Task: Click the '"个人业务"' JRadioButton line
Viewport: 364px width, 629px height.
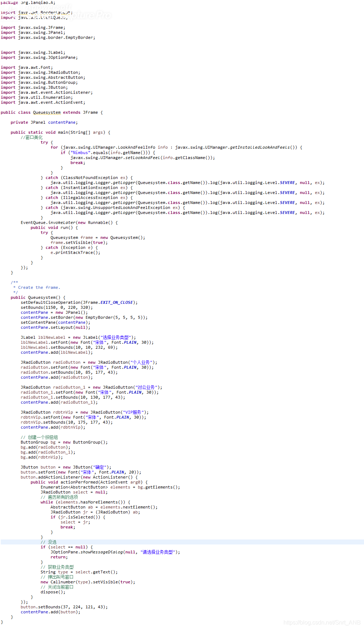Action: 89,362
